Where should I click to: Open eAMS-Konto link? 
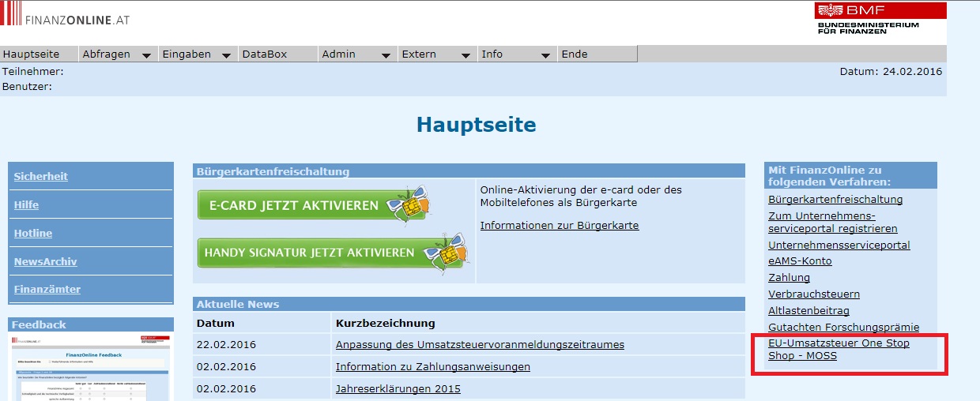[800, 261]
